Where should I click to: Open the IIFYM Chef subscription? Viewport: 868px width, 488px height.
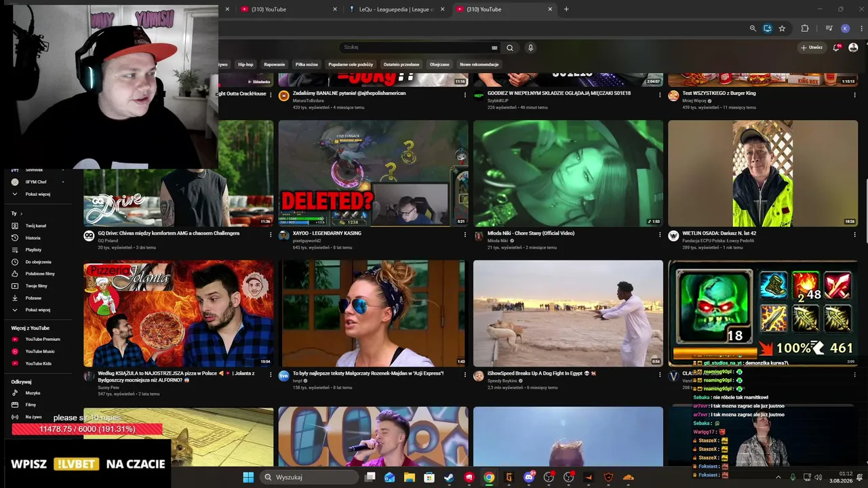37,182
